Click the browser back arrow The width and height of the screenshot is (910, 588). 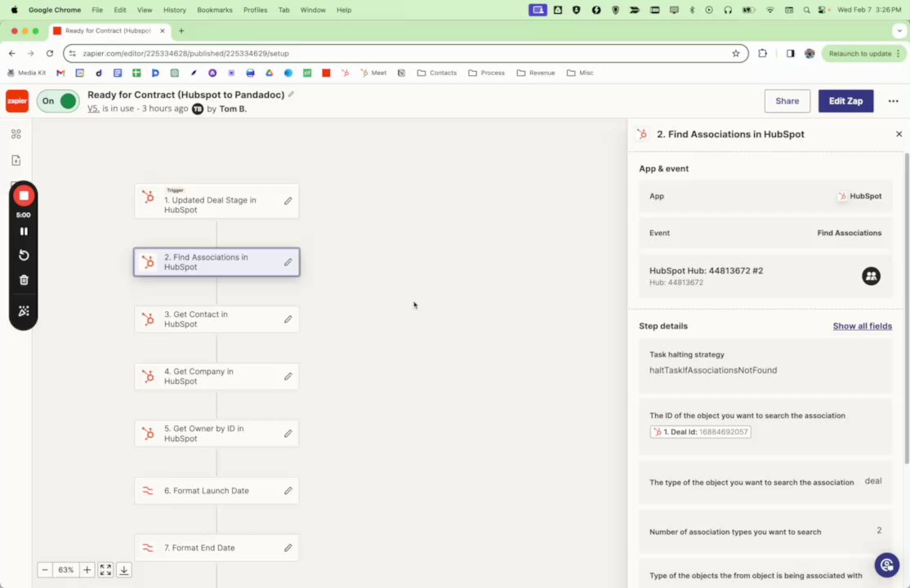pyautogui.click(x=12, y=53)
